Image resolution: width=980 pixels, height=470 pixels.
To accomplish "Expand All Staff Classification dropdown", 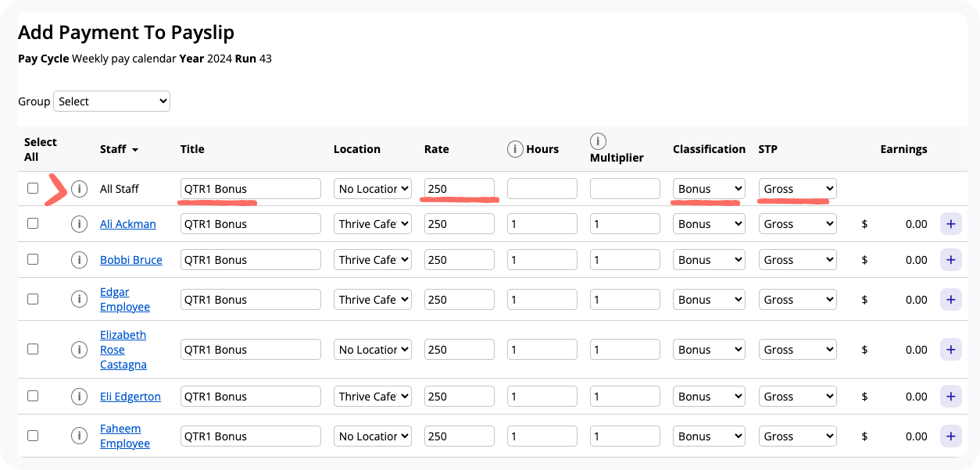I will click(x=709, y=189).
